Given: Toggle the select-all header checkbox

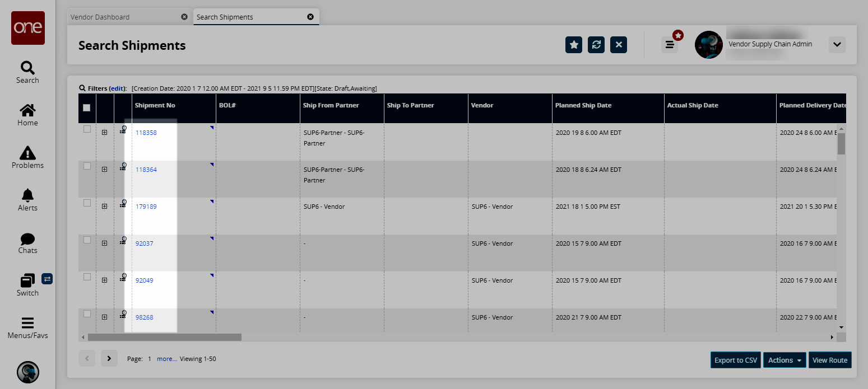Looking at the screenshot, I should click(86, 108).
